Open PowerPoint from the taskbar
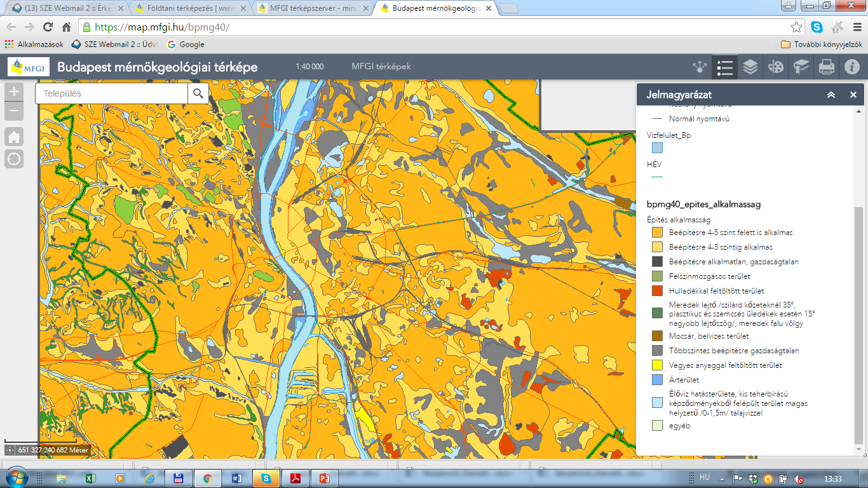Image resolution: width=868 pixels, height=488 pixels. click(325, 478)
